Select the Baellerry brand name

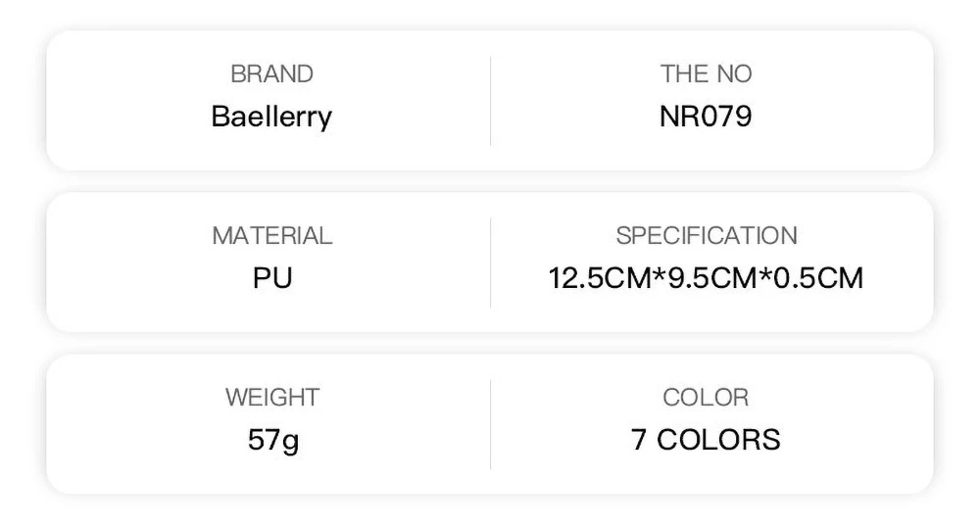pos(271,117)
